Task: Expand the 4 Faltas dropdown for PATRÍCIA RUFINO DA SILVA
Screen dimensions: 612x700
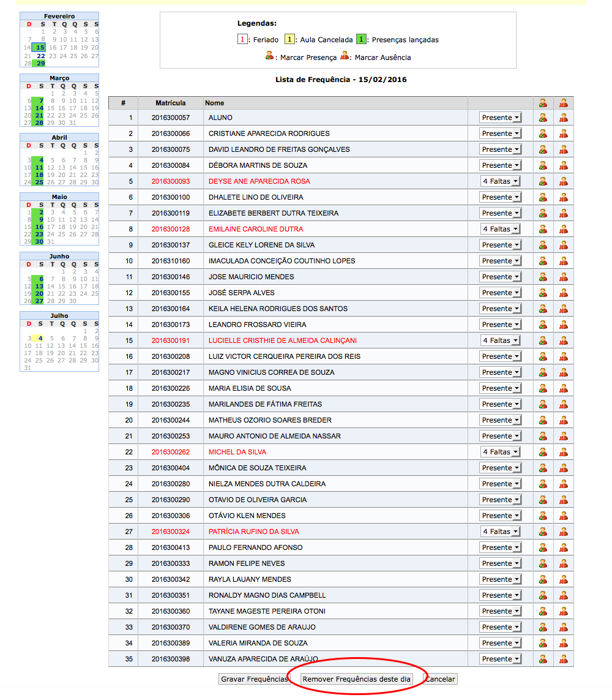Action: (x=501, y=532)
